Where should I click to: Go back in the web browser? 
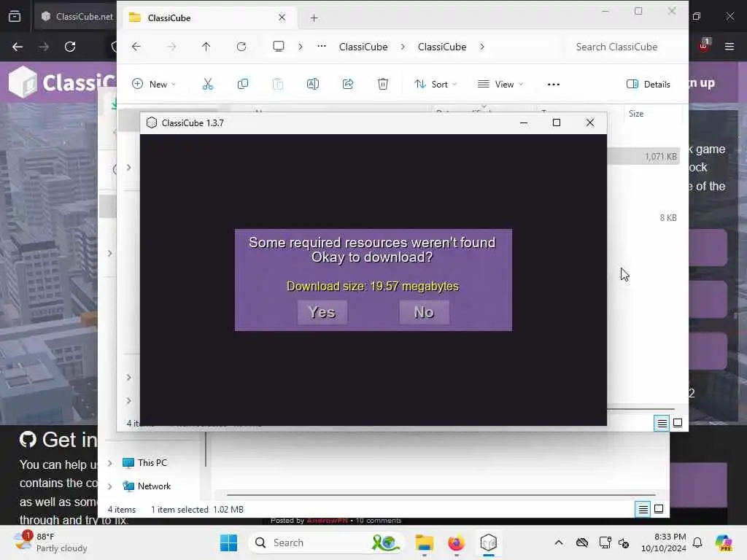[18, 47]
